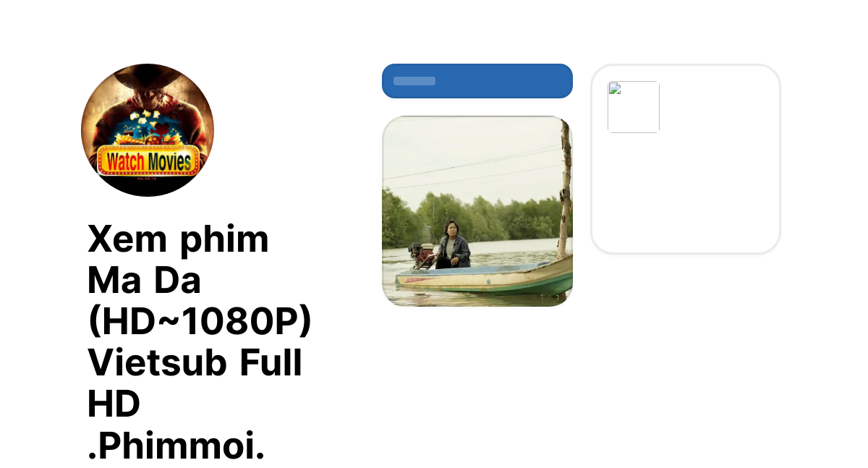868x468 pixels.
Task: Click the 'Vietsub Full HD' title line
Action: (x=195, y=383)
